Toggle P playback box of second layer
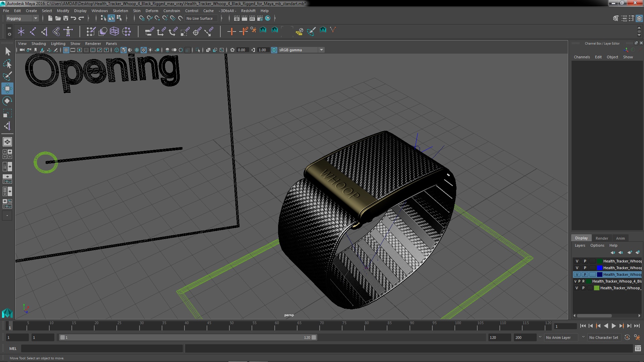Screen dimensions: 644x362 [x=585, y=268]
